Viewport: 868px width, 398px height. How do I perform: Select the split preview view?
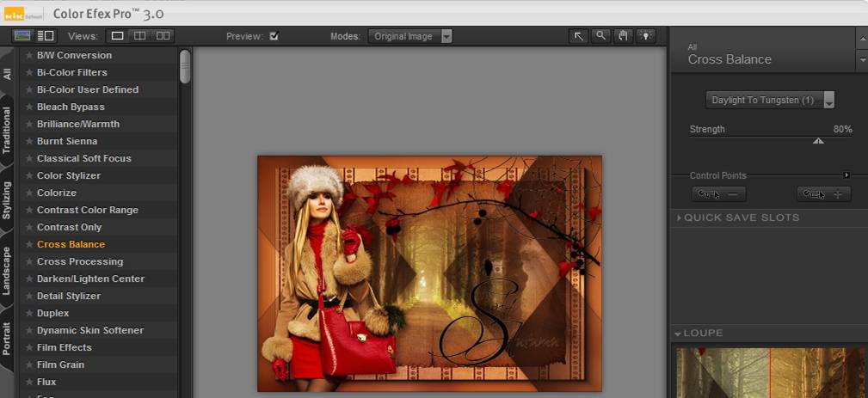click(139, 36)
